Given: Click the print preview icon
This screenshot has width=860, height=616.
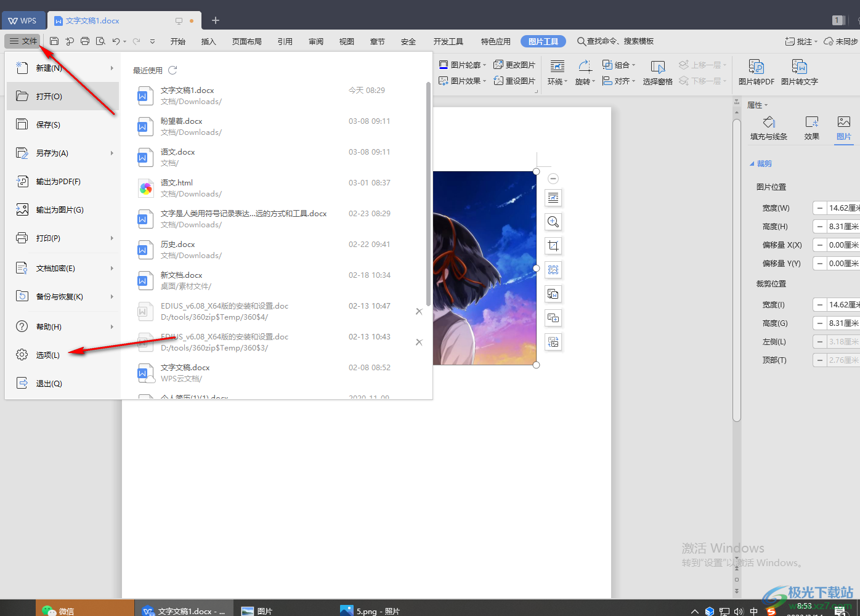Looking at the screenshot, I should [x=100, y=41].
